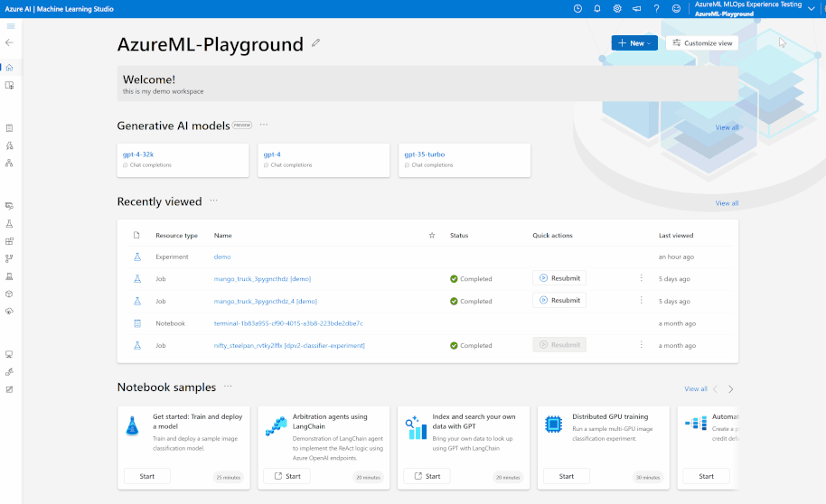View all recently viewed items
826x504 pixels.
(727, 203)
